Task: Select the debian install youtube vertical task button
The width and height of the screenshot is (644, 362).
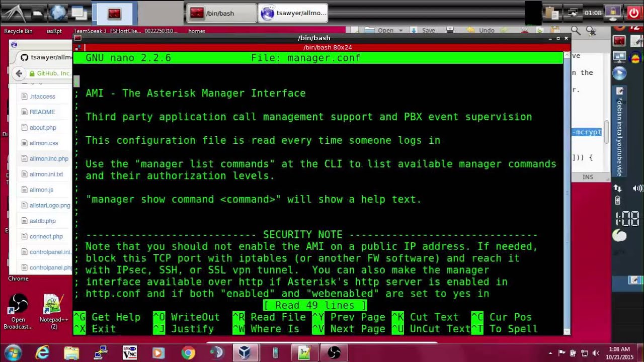Action: point(619,132)
